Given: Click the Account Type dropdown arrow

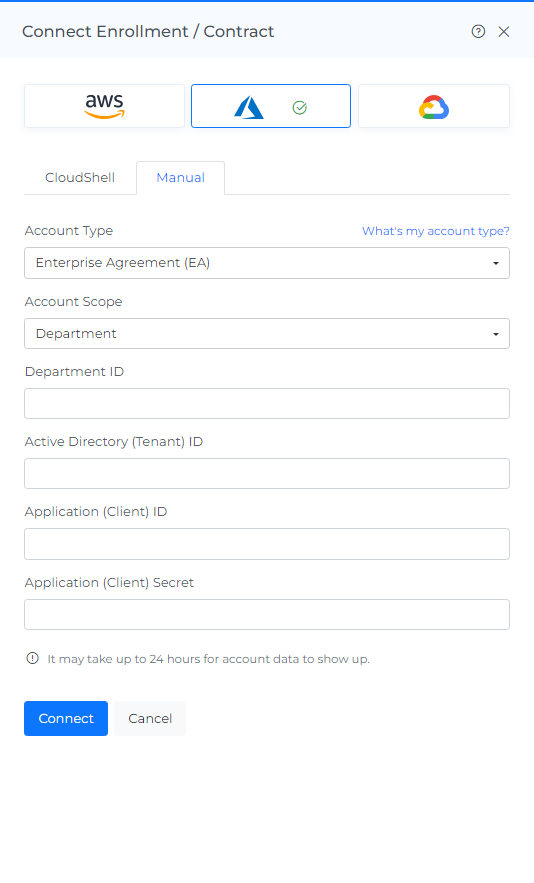Looking at the screenshot, I should (x=496, y=264).
